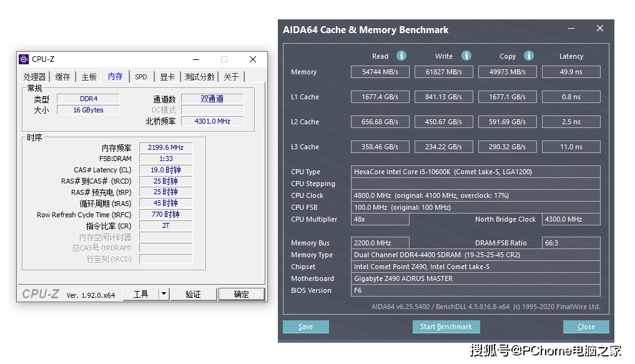
Task: Open the SPD tab
Action: (x=141, y=77)
